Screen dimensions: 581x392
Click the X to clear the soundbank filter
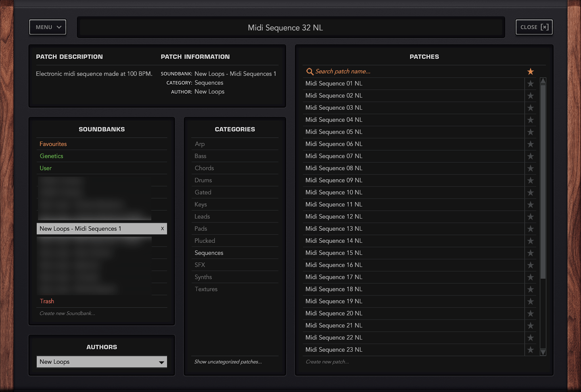[x=163, y=229]
